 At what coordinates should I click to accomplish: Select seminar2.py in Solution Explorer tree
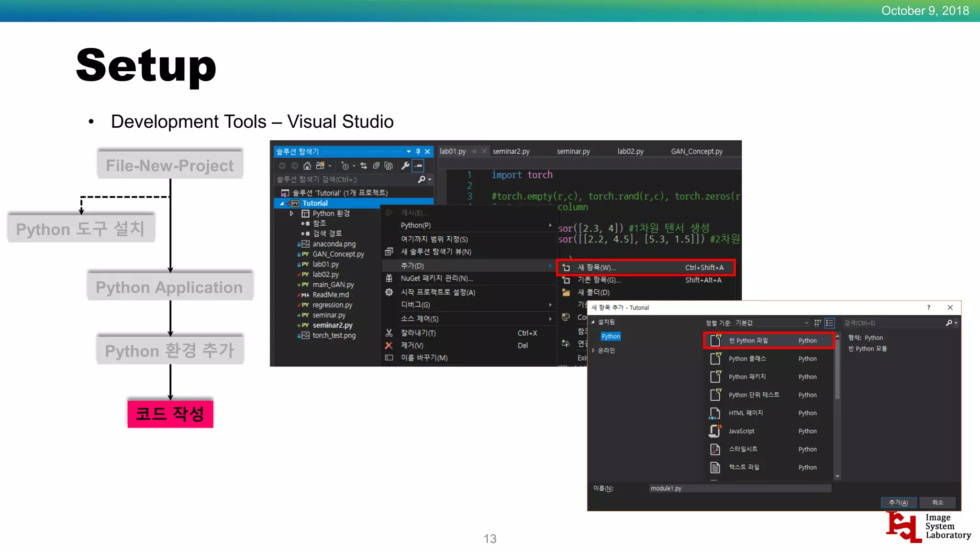pos(332,325)
